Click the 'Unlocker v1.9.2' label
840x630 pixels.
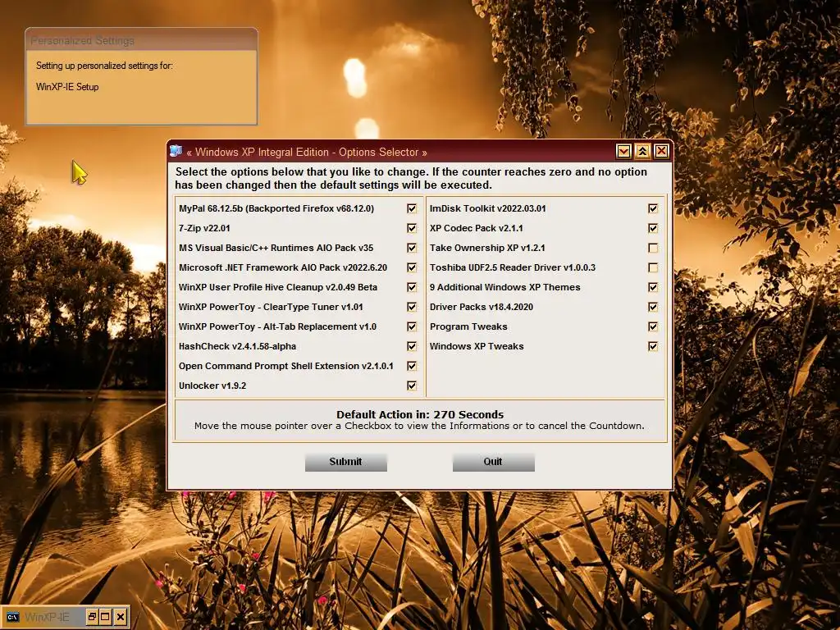click(x=212, y=386)
